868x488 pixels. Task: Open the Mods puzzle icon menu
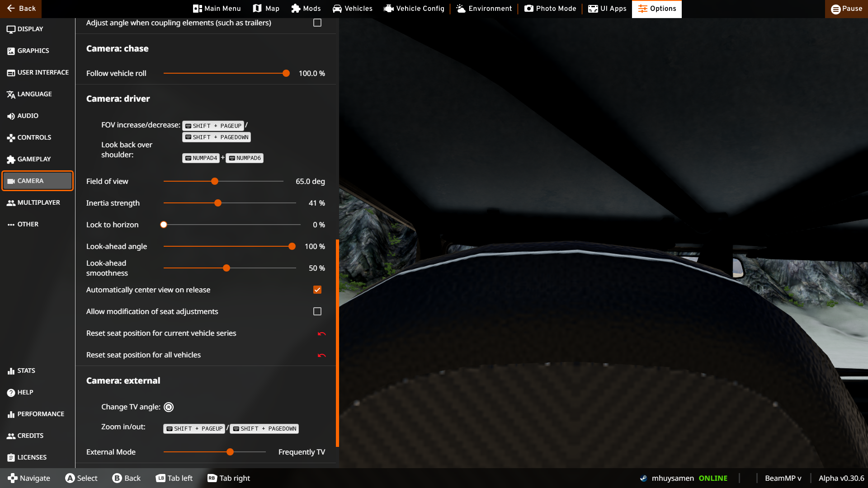[x=296, y=9]
